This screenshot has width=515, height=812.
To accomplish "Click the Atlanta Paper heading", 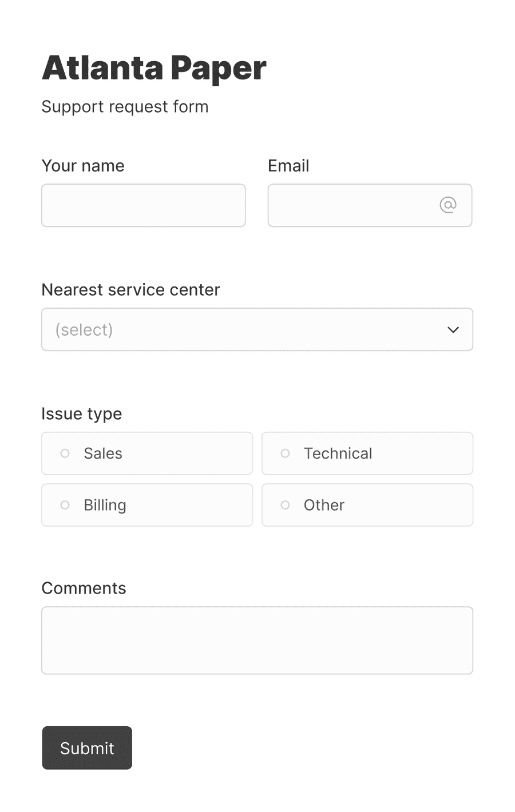I will coord(154,67).
